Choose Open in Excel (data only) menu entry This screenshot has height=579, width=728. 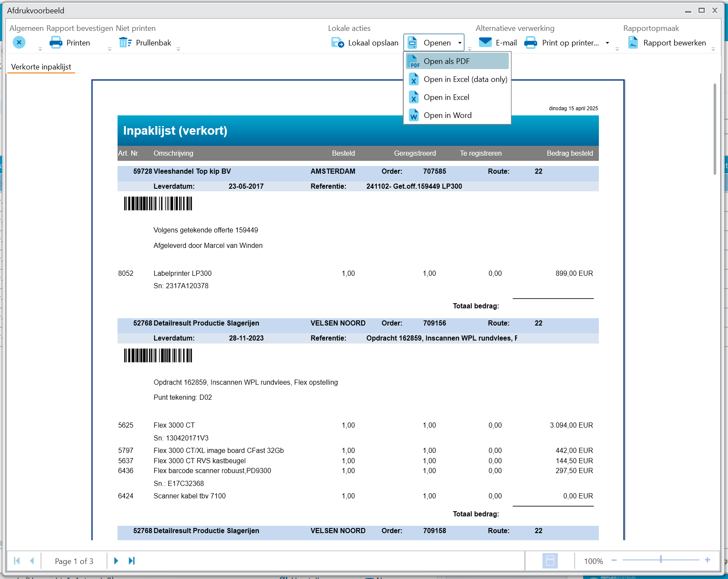(465, 79)
